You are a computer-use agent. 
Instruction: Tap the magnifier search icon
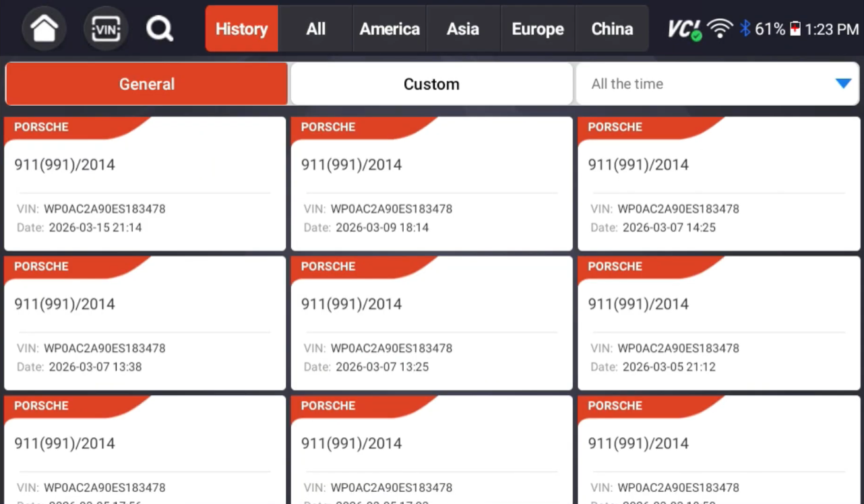pos(160,29)
